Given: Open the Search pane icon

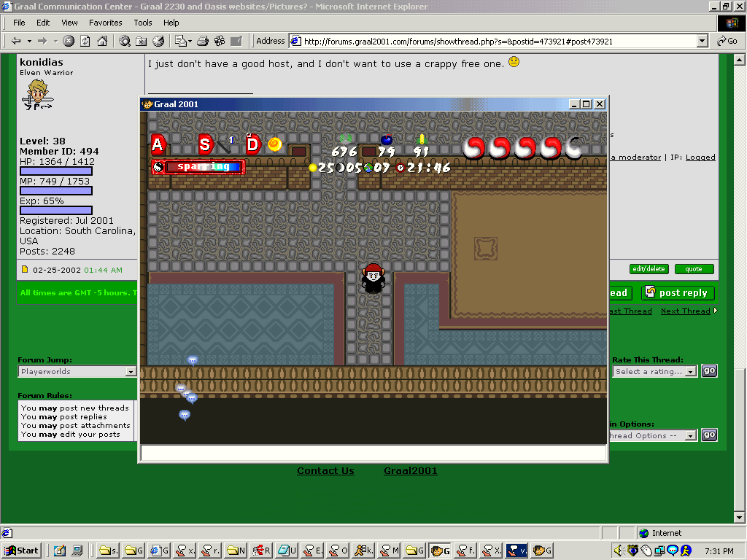Looking at the screenshot, I should 125,41.
